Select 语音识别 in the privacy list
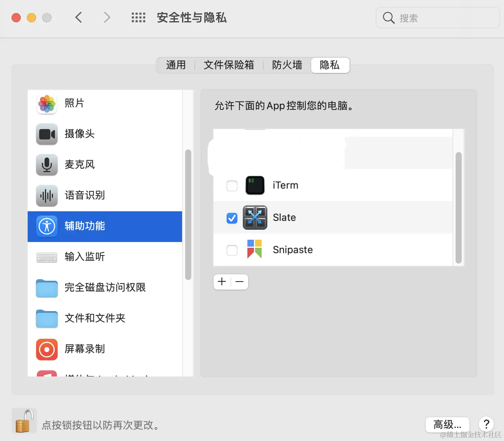This screenshot has width=504, height=441. tap(105, 196)
